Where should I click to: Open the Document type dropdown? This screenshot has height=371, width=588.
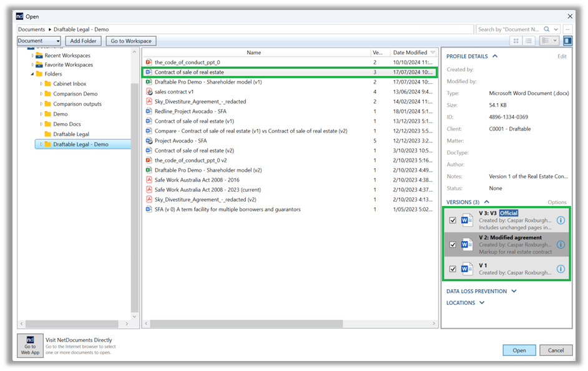[x=39, y=41]
